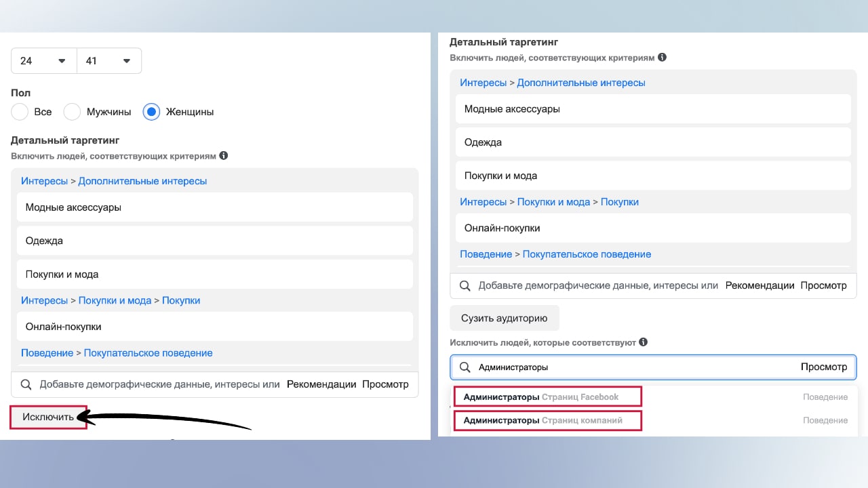Open the maximum age dropdown showing 41
This screenshot has width=868, height=488.
click(109, 61)
